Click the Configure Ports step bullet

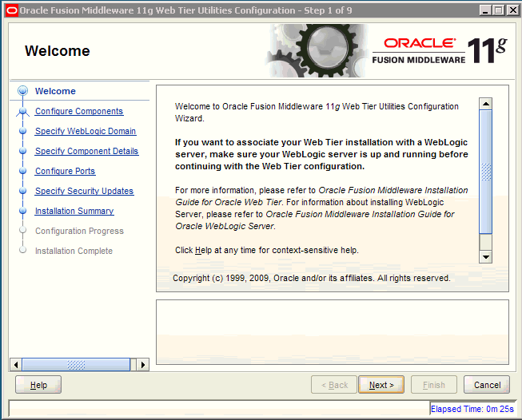(x=22, y=171)
